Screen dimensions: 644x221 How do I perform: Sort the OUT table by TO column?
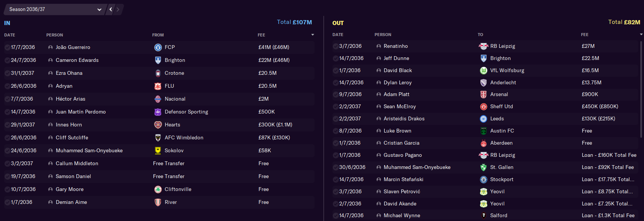coord(480,35)
